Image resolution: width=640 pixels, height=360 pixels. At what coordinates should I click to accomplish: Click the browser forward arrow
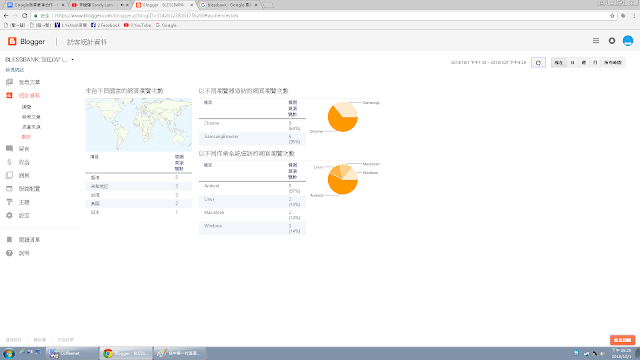[x=15, y=16]
